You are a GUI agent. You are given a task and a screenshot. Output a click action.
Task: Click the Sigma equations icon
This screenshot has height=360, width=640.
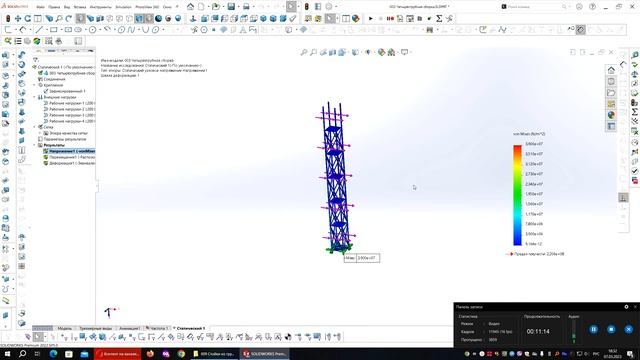(439, 18)
